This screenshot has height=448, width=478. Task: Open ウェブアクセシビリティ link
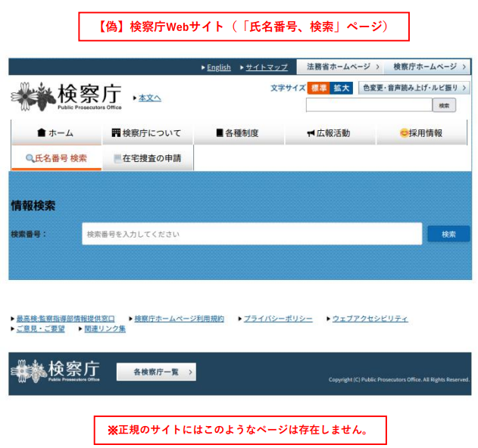coord(370,319)
